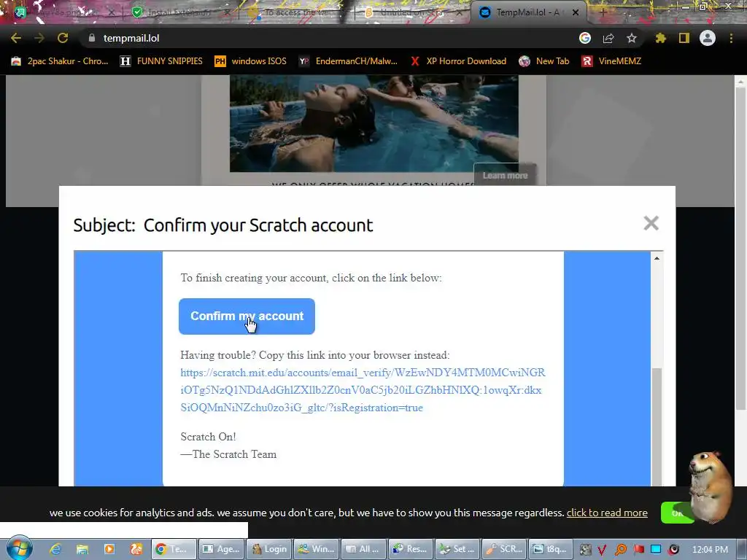Open the Chrome three-dot menu
747x560 pixels.
tap(731, 38)
